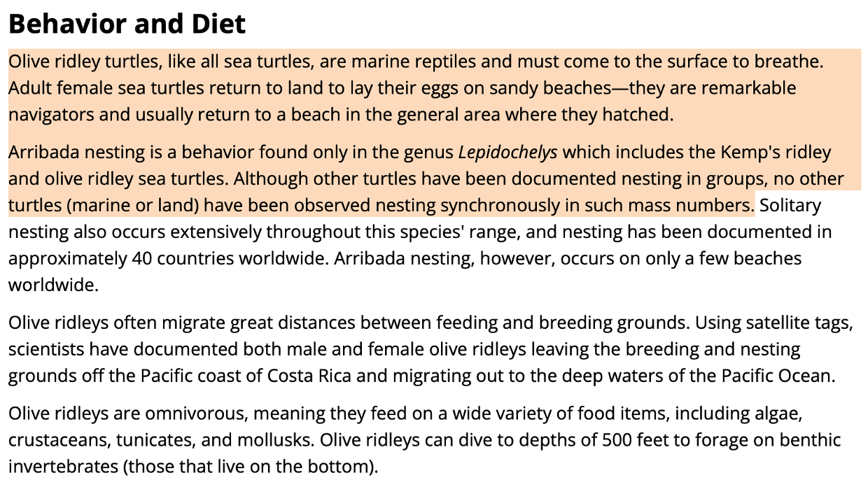Click the 'Behavior and Diet' heading
This screenshot has height=480, width=868.
pos(127,24)
